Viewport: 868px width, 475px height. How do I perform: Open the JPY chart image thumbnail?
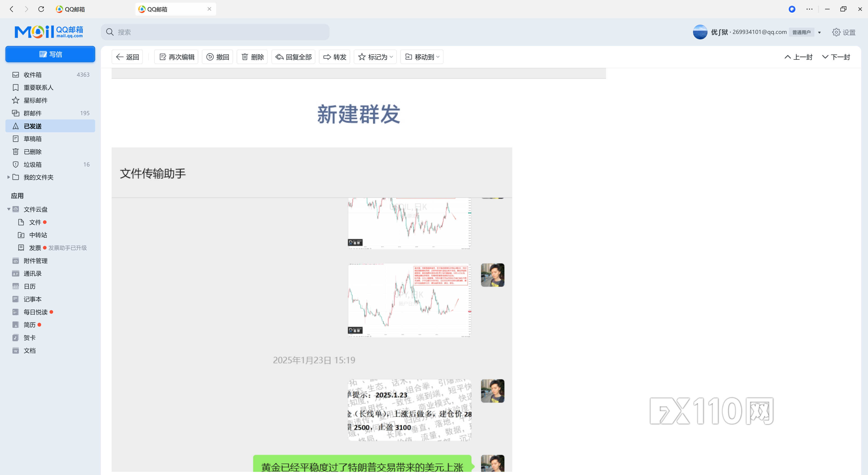(x=409, y=300)
